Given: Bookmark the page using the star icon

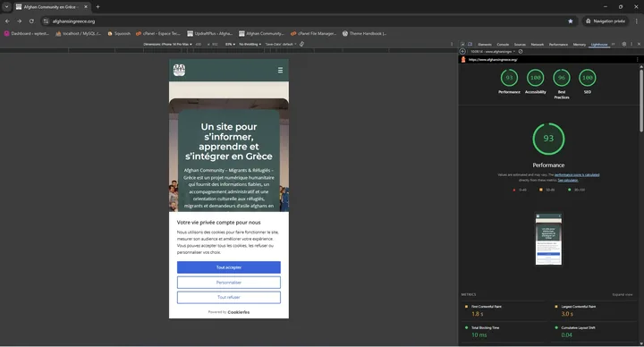Looking at the screenshot, I should pos(570,21).
